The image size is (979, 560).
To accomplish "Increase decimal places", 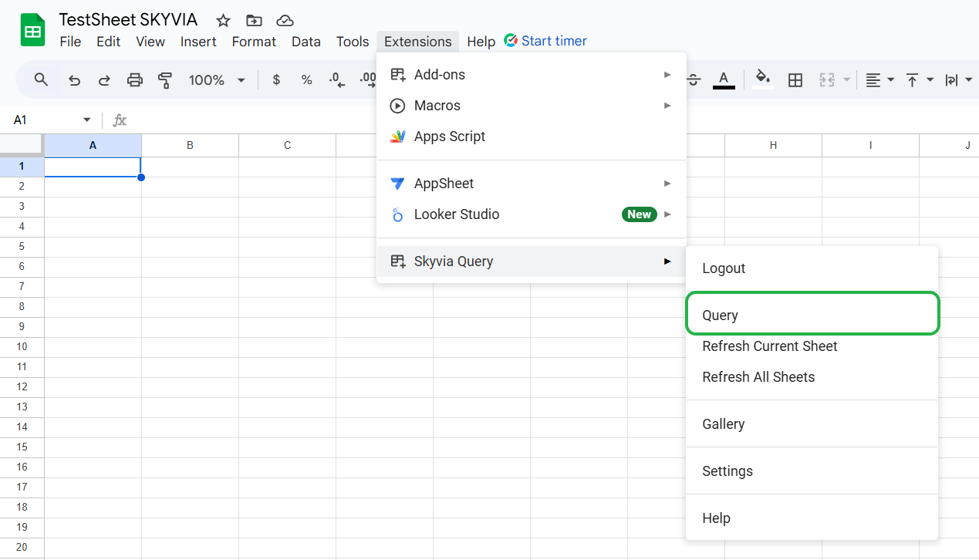I will (367, 79).
